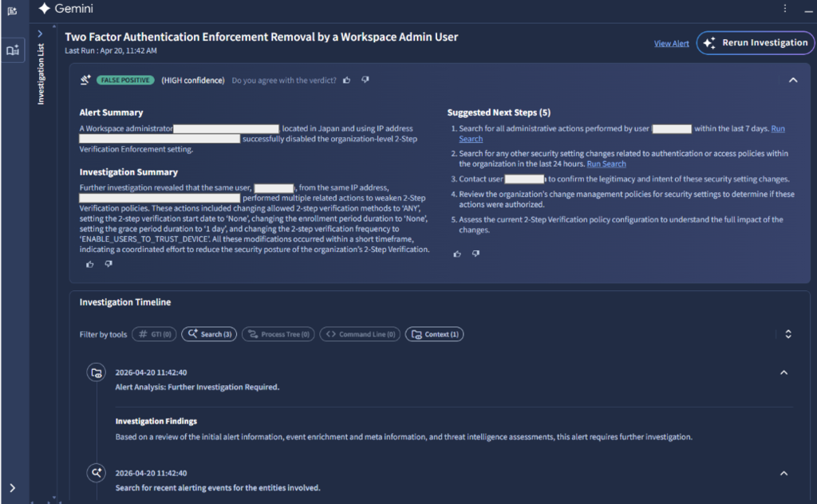The image size is (817, 504).
Task: Thumbs down the Suggested Next Steps
Action: pyautogui.click(x=476, y=254)
